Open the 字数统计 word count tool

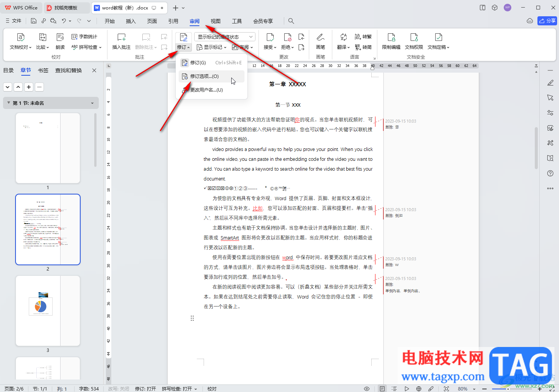click(x=84, y=37)
